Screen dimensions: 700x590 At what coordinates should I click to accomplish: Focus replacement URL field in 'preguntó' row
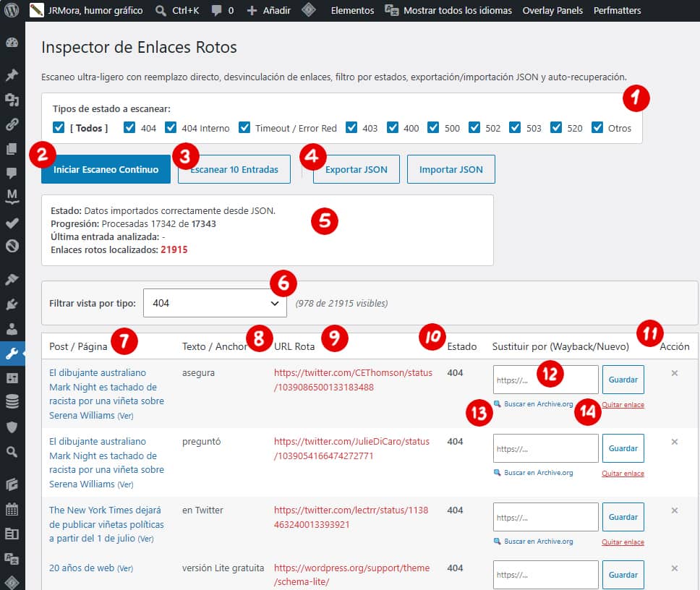(545, 448)
